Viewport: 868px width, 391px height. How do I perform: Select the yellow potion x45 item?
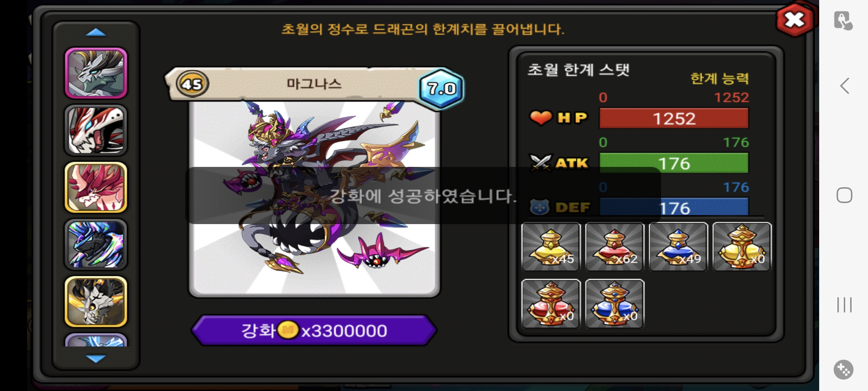tap(551, 247)
